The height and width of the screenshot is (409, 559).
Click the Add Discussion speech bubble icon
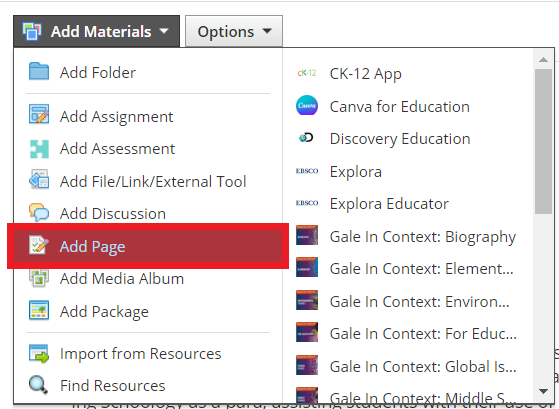[x=39, y=213]
